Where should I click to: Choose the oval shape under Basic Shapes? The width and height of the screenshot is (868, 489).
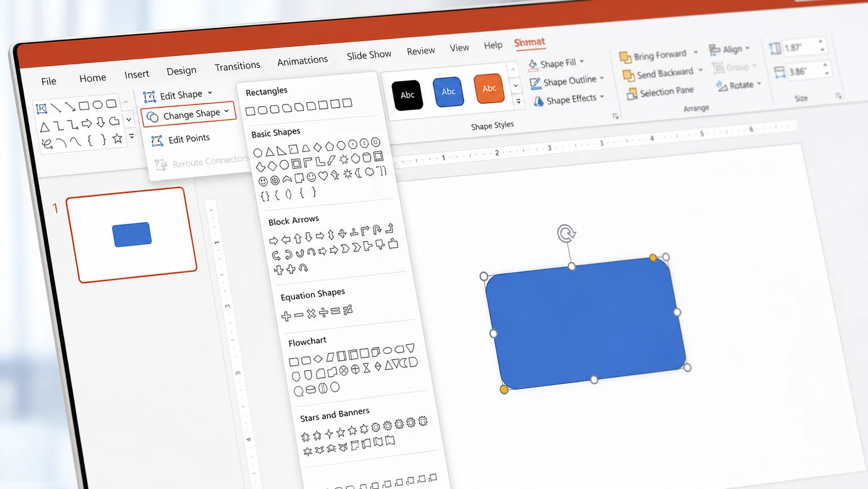258,153
